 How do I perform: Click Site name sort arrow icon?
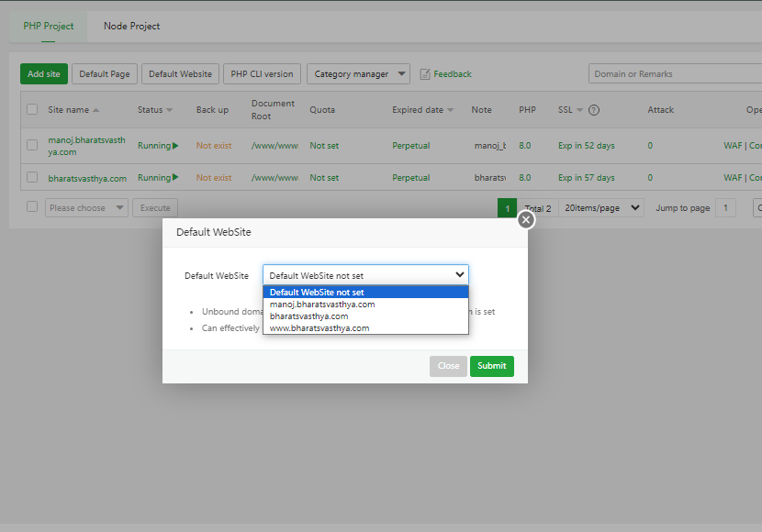click(96, 111)
